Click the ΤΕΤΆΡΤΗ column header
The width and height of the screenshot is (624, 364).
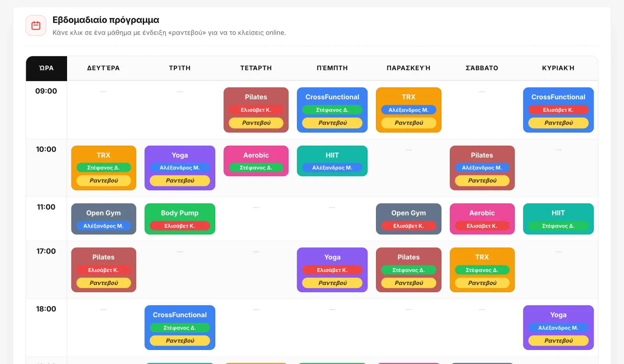click(x=256, y=68)
